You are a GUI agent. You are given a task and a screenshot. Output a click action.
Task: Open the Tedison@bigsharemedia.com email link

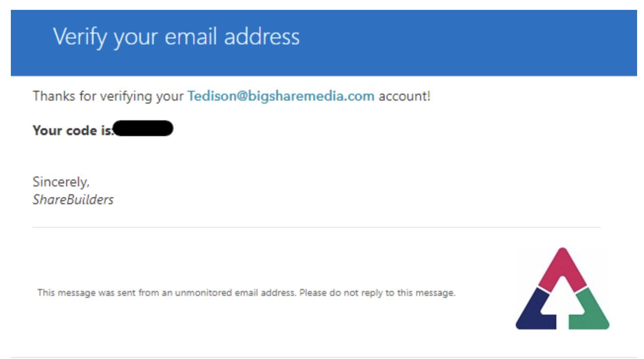point(281,96)
